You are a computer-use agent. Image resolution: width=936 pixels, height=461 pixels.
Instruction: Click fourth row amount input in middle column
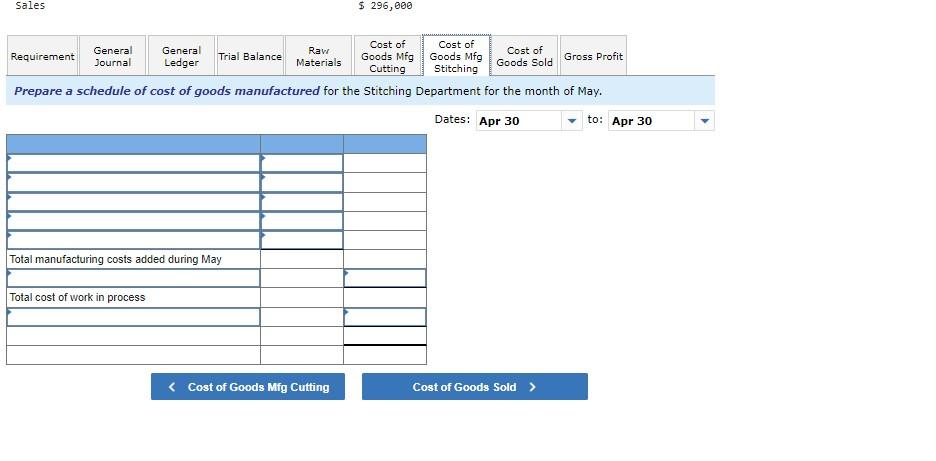[302, 220]
